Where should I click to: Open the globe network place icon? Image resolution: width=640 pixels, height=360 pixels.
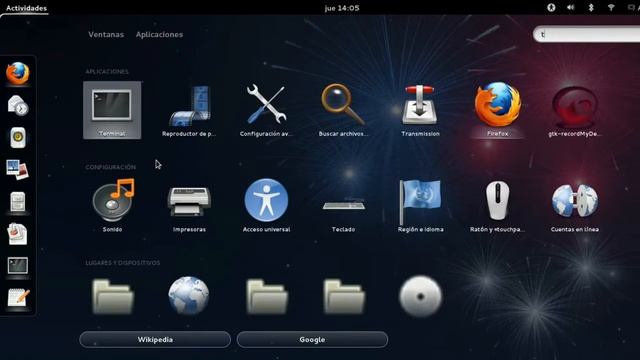(189, 296)
